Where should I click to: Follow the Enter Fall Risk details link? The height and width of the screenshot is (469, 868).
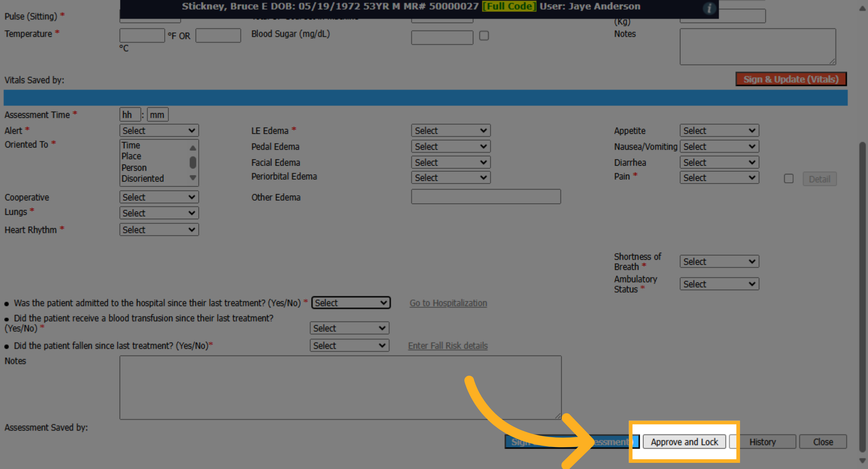click(448, 346)
